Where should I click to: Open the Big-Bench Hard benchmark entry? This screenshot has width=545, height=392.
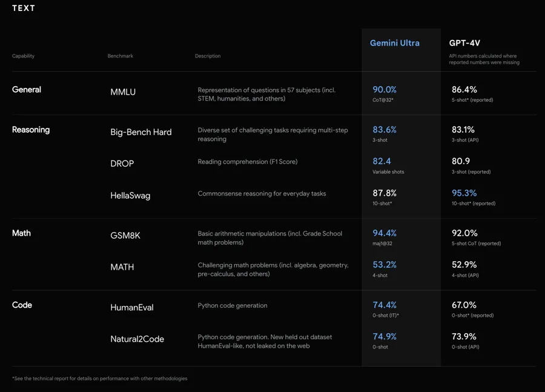pos(141,132)
